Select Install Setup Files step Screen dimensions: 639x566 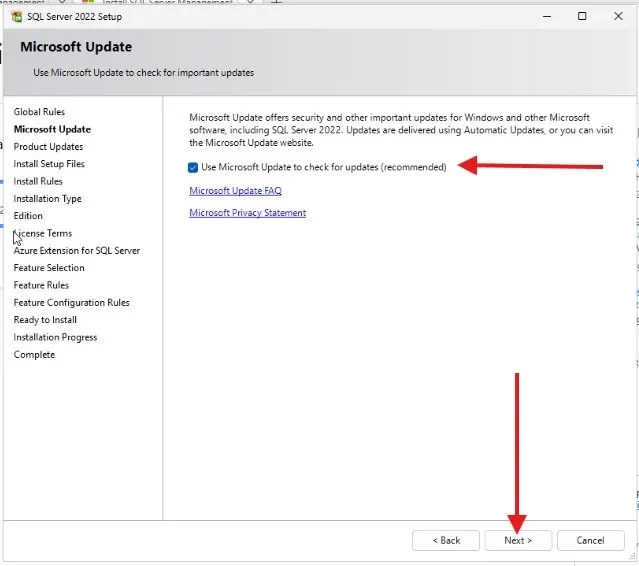pyautogui.click(x=49, y=164)
